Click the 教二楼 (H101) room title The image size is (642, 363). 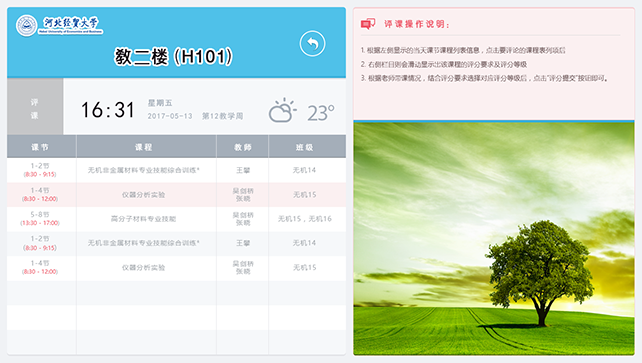(174, 56)
